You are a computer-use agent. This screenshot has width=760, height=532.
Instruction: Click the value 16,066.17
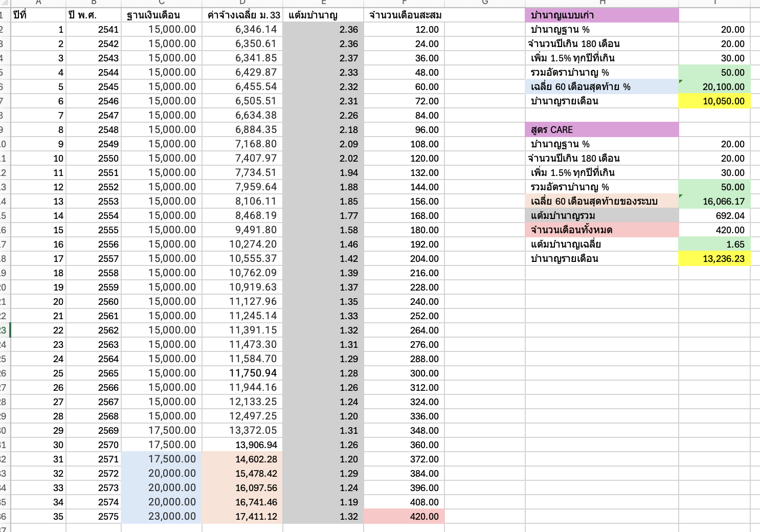pyautogui.click(x=714, y=201)
